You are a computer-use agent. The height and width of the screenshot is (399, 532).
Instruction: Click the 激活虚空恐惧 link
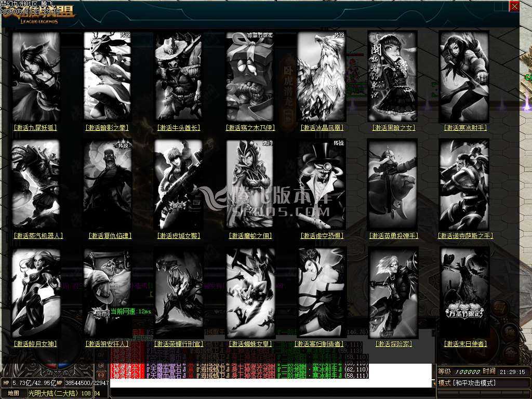[322, 236]
